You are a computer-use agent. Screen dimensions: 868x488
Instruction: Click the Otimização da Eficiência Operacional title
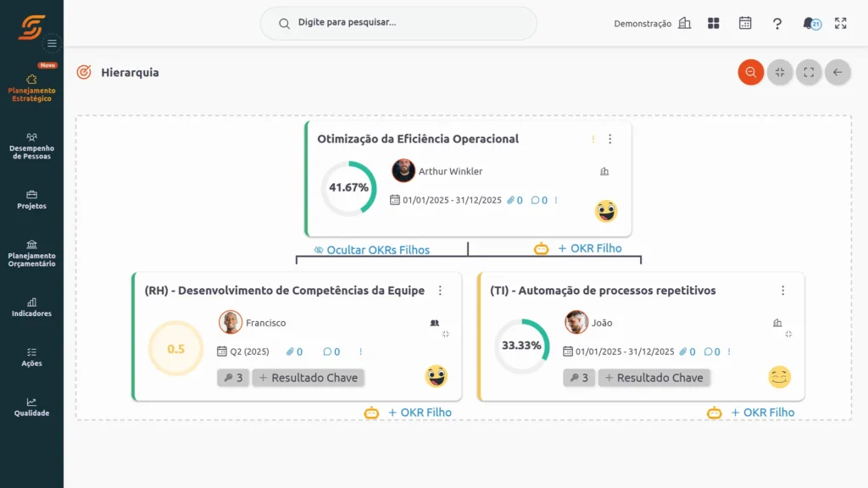point(418,139)
